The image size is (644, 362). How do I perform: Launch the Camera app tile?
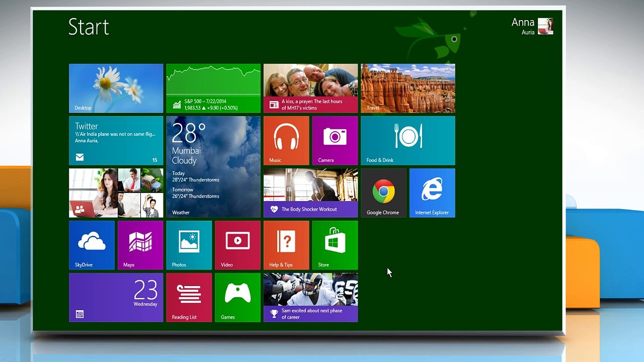coord(335,141)
